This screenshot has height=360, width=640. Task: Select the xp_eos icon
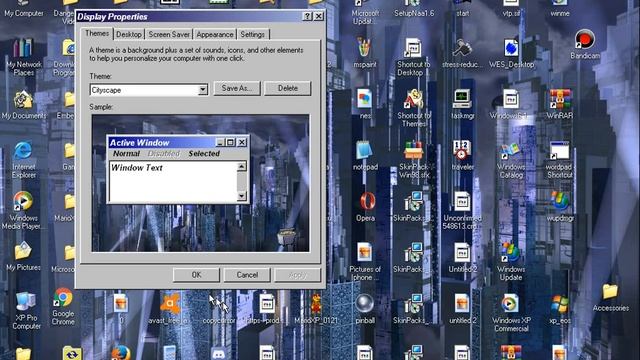click(x=559, y=309)
